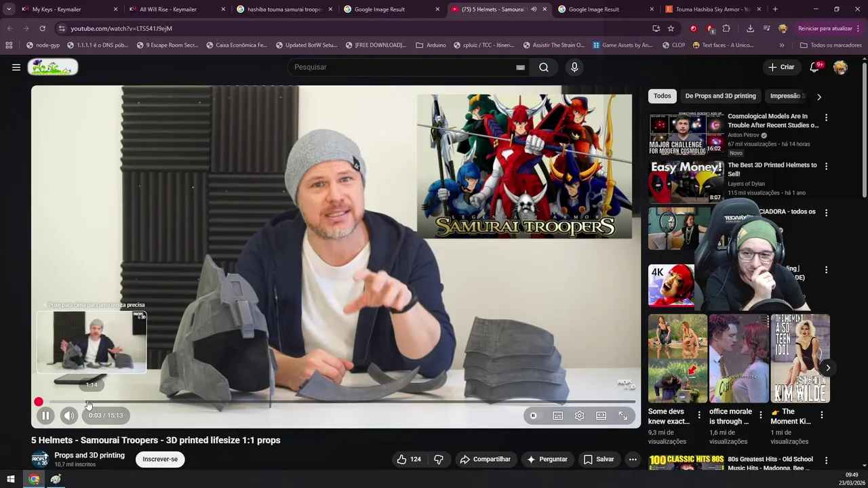The image size is (868, 488).
Task: Start voice search with the microphone
Action: [x=574, y=67]
